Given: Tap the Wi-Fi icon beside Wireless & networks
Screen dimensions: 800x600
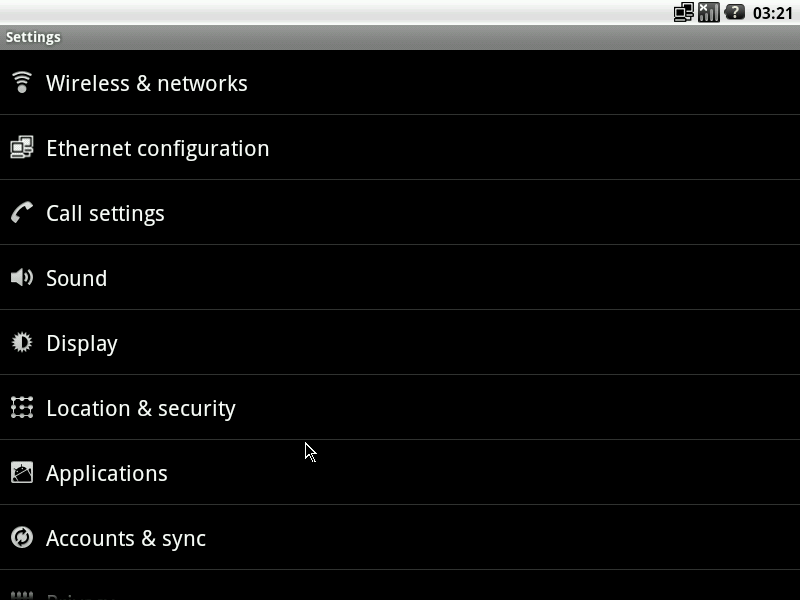Looking at the screenshot, I should tap(22, 82).
